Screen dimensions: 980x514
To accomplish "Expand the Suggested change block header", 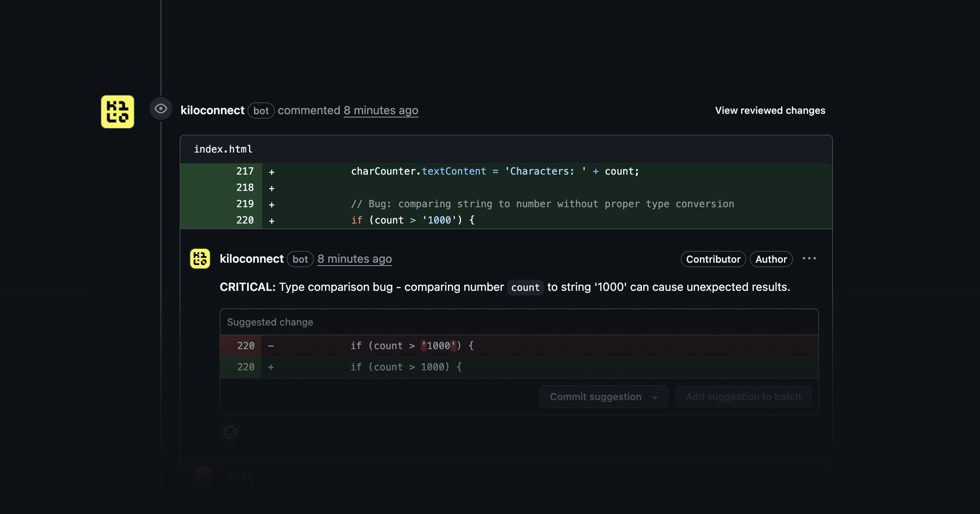I will tap(270, 322).
